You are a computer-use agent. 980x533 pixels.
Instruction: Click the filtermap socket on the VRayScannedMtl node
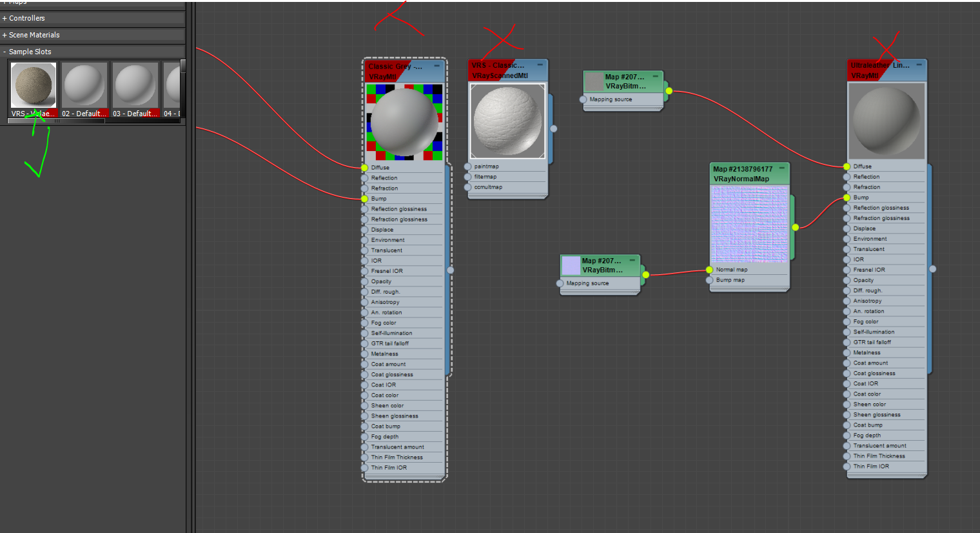point(468,177)
